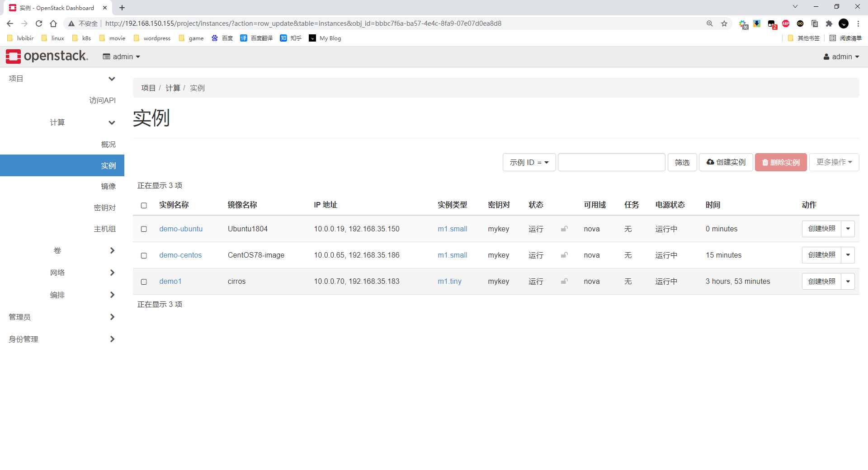This screenshot has height=470, width=868.
Task: Open the 镜像 sidebar menu item
Action: (x=108, y=186)
